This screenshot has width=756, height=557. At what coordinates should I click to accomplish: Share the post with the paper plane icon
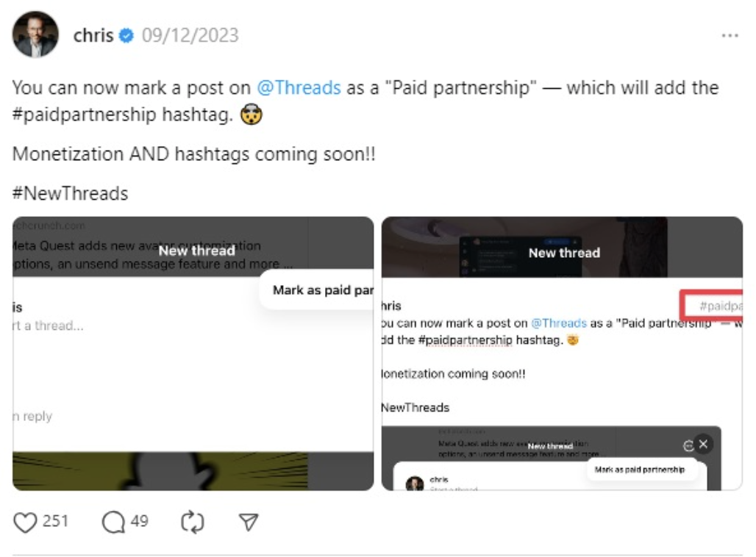[x=249, y=522]
